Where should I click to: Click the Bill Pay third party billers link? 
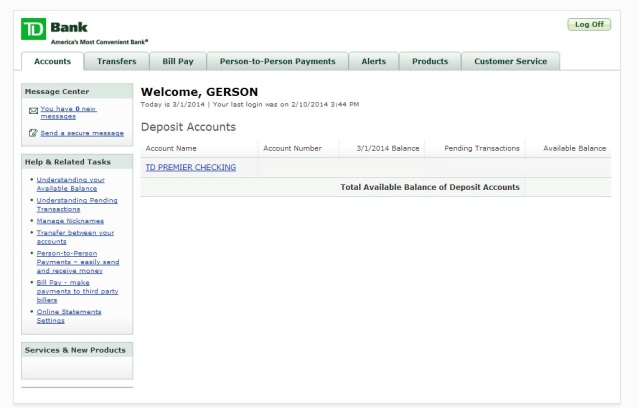pos(77,291)
